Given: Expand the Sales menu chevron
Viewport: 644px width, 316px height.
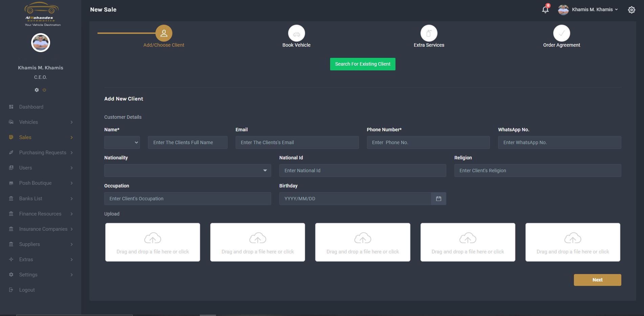Looking at the screenshot, I should click(x=71, y=137).
